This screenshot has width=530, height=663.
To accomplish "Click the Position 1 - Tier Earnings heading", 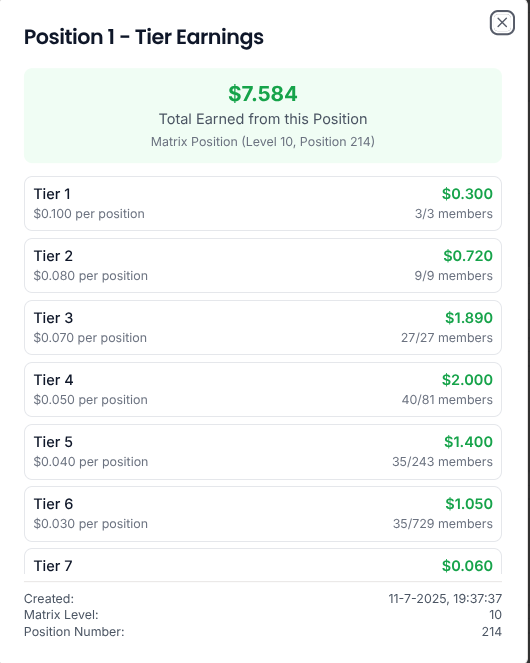I will coord(144,37).
